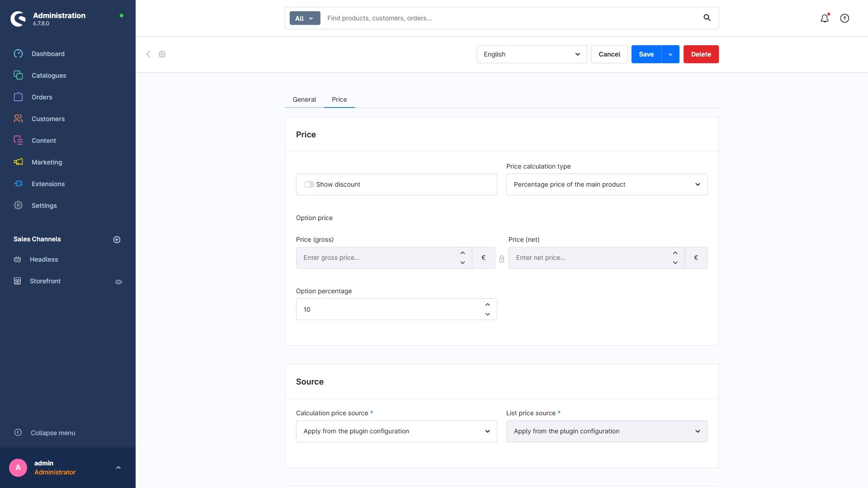Toggle the Show discount switch
This screenshot has height=488, width=868.
tap(309, 184)
